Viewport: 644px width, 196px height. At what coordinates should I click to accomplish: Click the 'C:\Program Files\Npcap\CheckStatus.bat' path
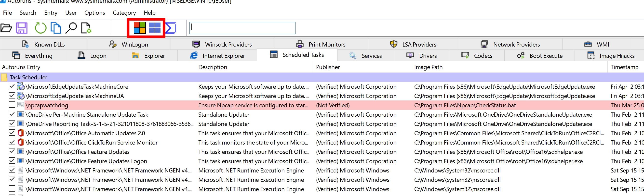465,105
